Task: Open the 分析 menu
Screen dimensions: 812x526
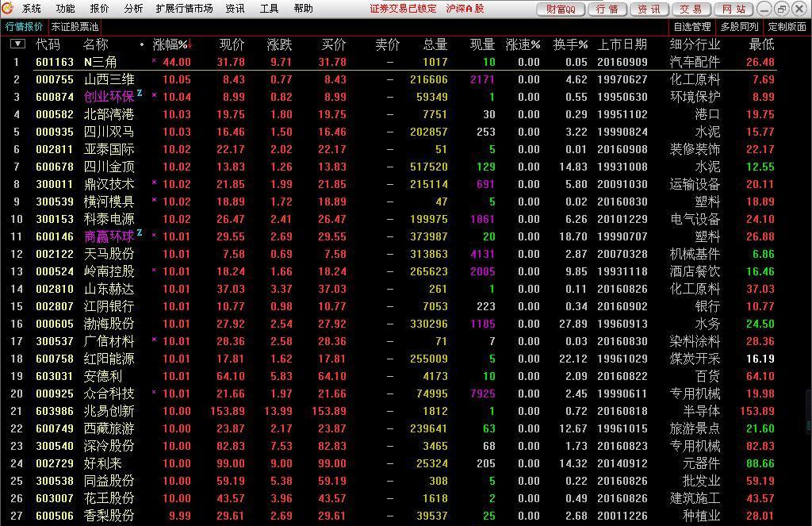Action: click(x=133, y=8)
